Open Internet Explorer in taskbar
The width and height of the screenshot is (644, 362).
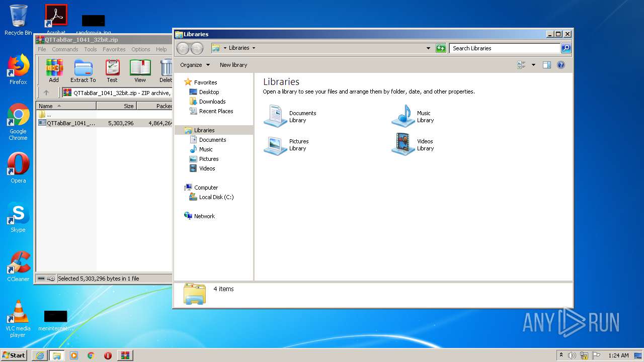click(x=40, y=355)
